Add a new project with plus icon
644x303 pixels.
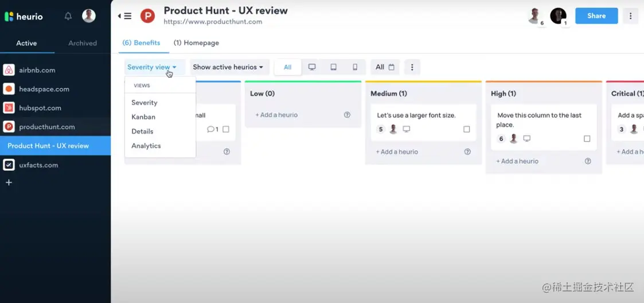[x=9, y=182]
